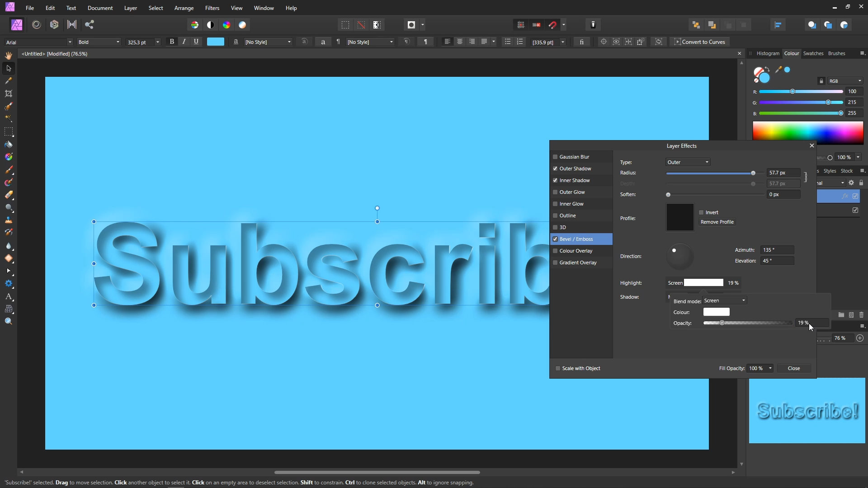Viewport: 868px width, 488px height.
Task: Select the Zoom tool magnifier
Action: click(9, 321)
